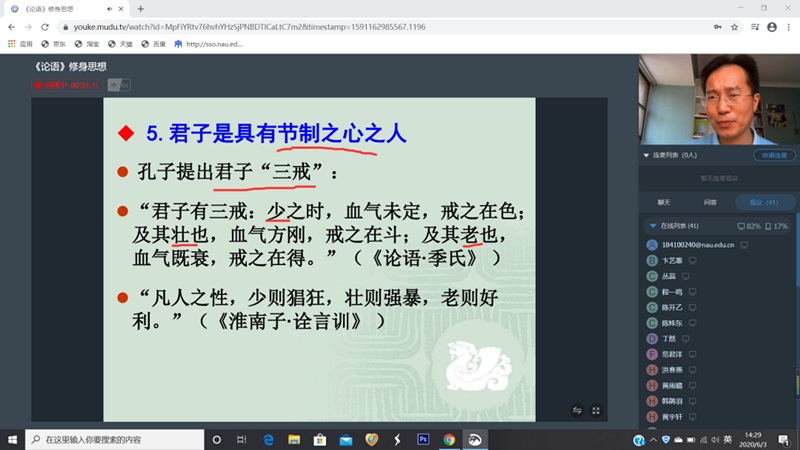This screenshot has width=800, height=450.
Task: Click the 申请连麦 button
Action: pos(773,156)
